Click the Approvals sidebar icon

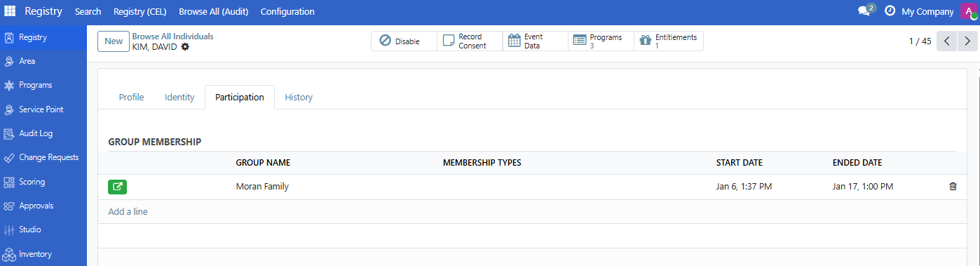click(x=9, y=206)
